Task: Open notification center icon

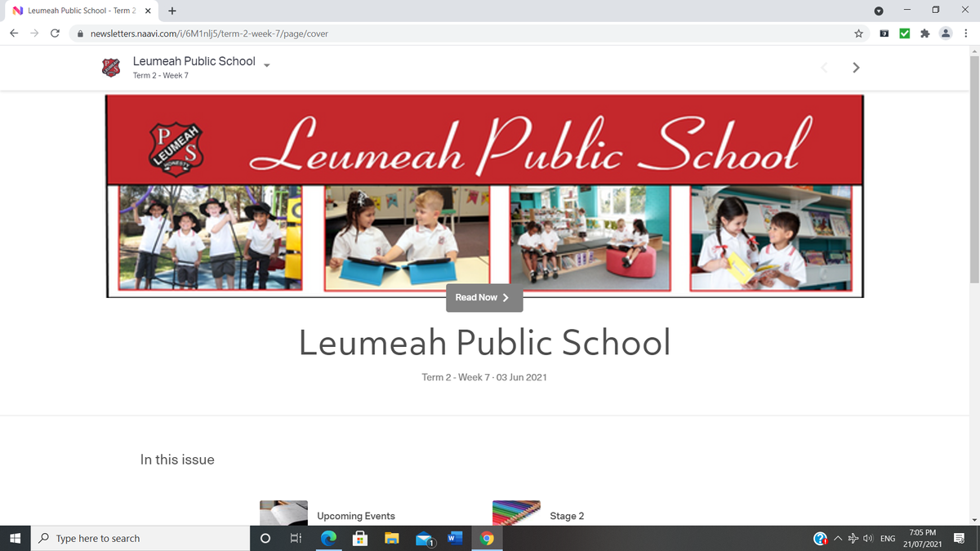Action: pyautogui.click(x=959, y=539)
